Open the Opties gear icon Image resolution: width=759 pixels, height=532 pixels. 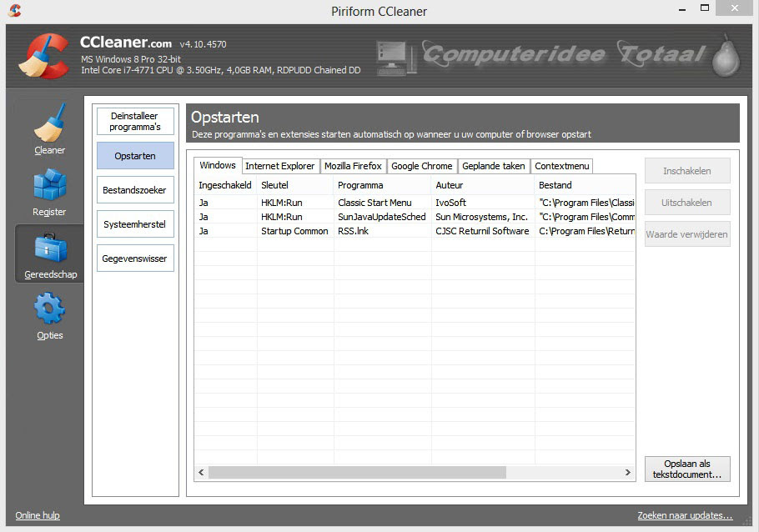coord(49,309)
